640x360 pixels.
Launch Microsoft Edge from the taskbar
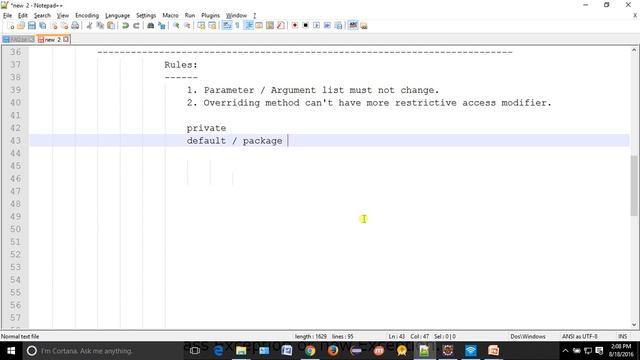point(218,351)
